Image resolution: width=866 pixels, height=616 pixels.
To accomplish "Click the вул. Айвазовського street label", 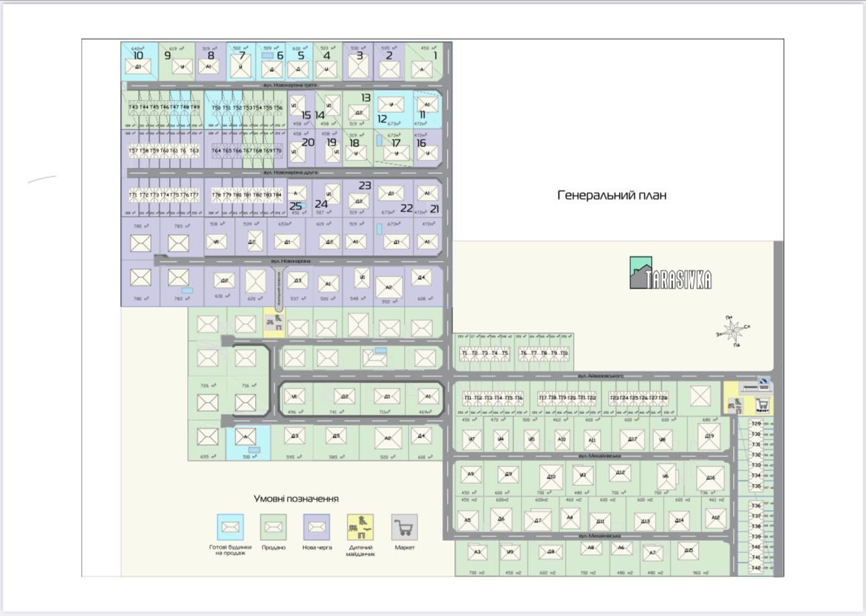I will (600, 376).
